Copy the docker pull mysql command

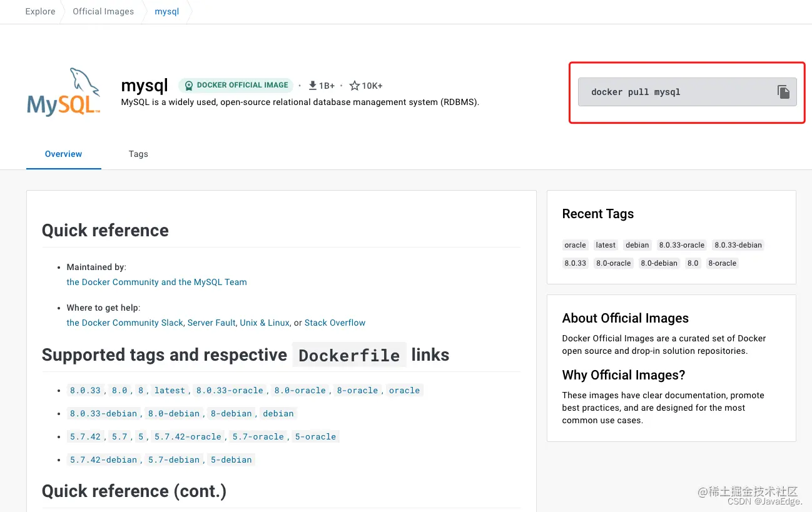[x=783, y=92]
